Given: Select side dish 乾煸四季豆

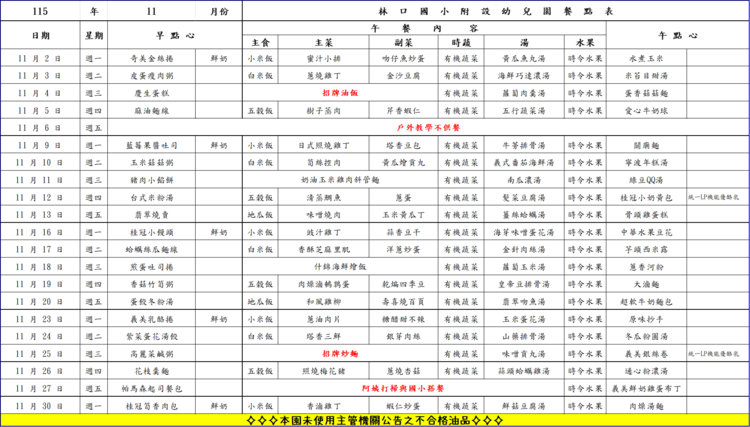Looking at the screenshot, I should pos(403,284).
